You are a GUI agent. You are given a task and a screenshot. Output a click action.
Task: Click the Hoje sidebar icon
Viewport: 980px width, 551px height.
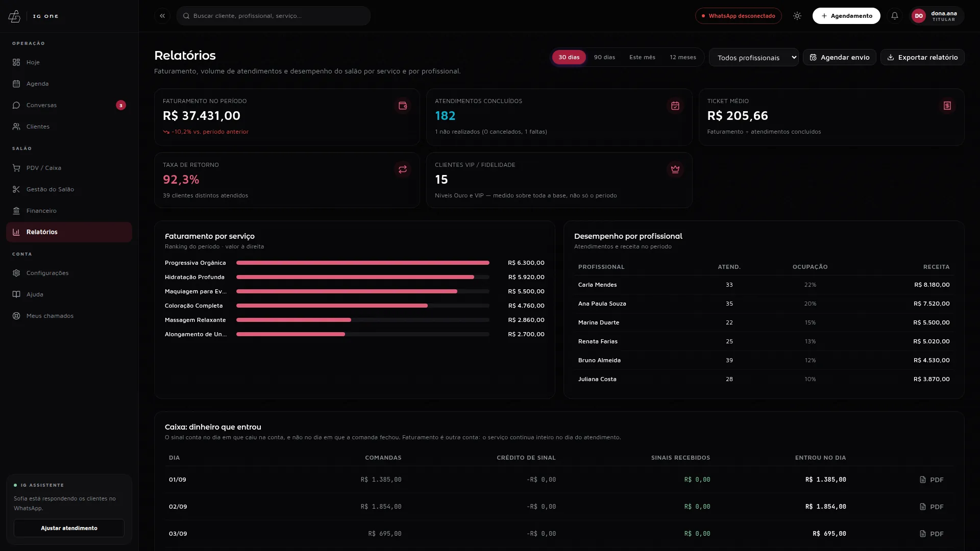16,62
